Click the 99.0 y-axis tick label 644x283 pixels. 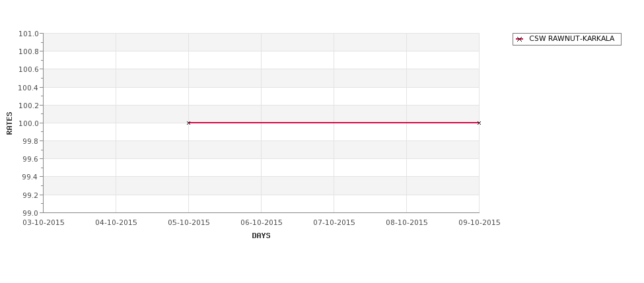pos(31,213)
